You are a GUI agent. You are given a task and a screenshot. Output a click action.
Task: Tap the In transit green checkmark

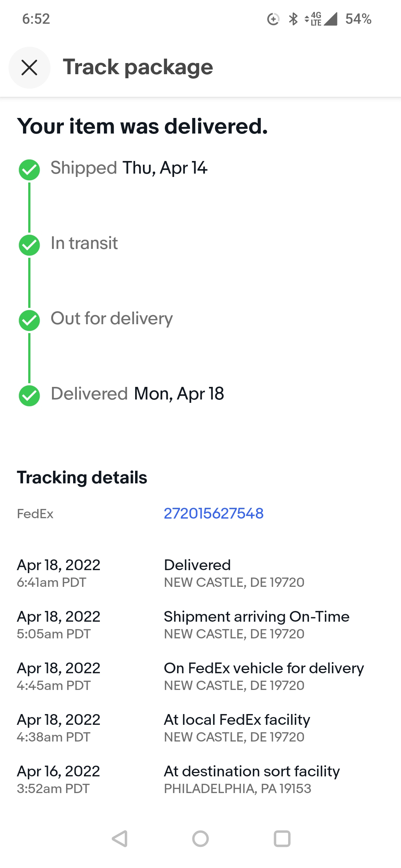coord(29,245)
